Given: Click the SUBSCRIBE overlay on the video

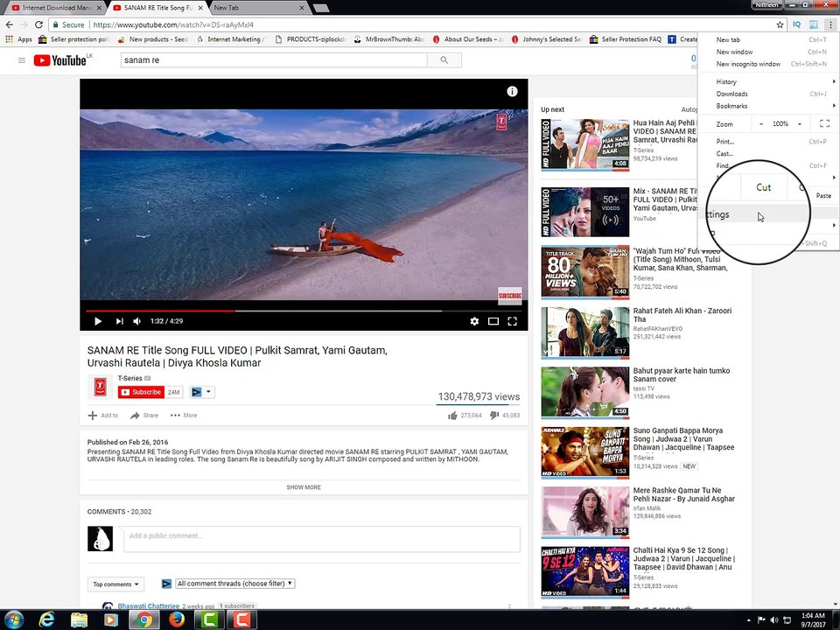Looking at the screenshot, I should click(509, 296).
